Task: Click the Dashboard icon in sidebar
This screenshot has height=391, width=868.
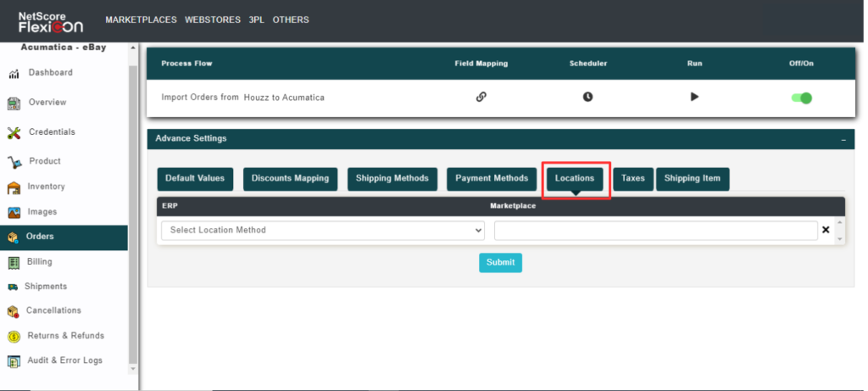Action: (x=14, y=74)
